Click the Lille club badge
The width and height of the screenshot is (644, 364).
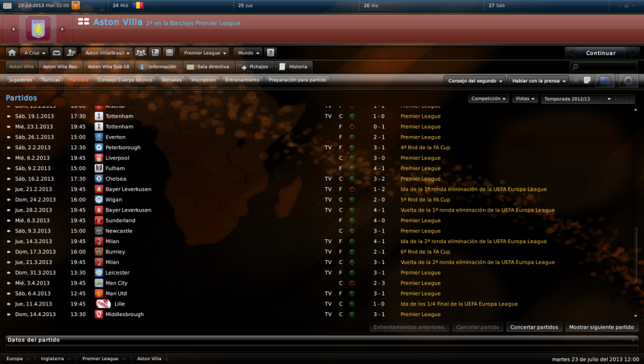tap(103, 304)
